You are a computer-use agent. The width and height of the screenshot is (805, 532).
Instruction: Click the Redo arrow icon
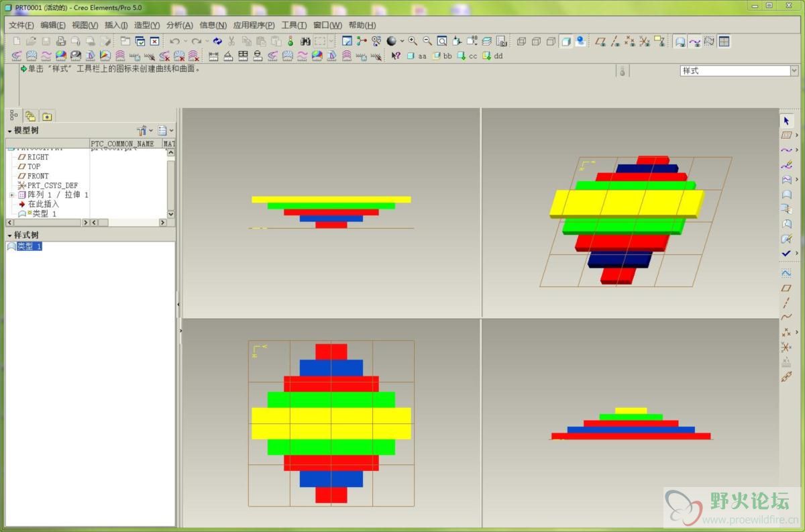[196, 41]
